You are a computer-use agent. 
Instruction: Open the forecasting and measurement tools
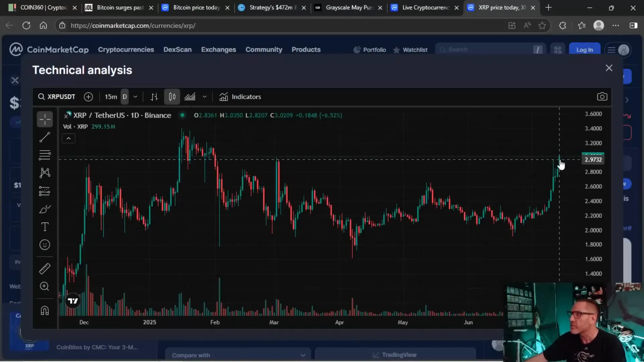tap(45, 191)
